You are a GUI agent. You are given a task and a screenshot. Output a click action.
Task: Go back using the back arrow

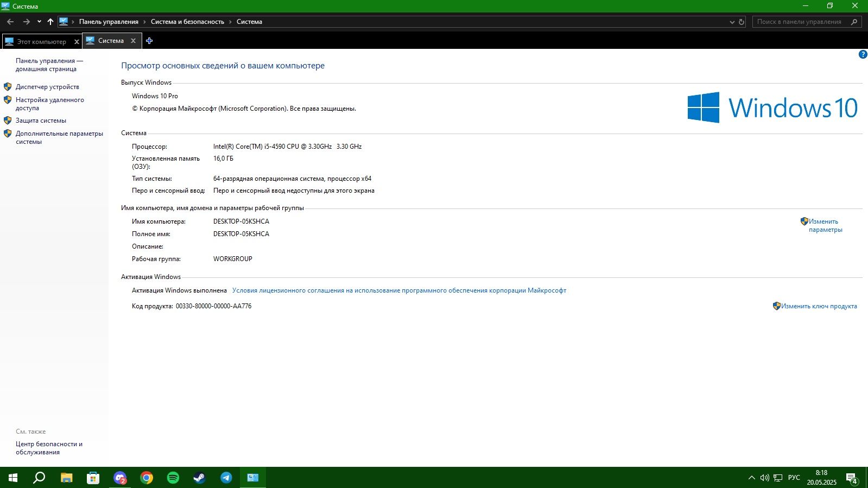pyautogui.click(x=10, y=22)
